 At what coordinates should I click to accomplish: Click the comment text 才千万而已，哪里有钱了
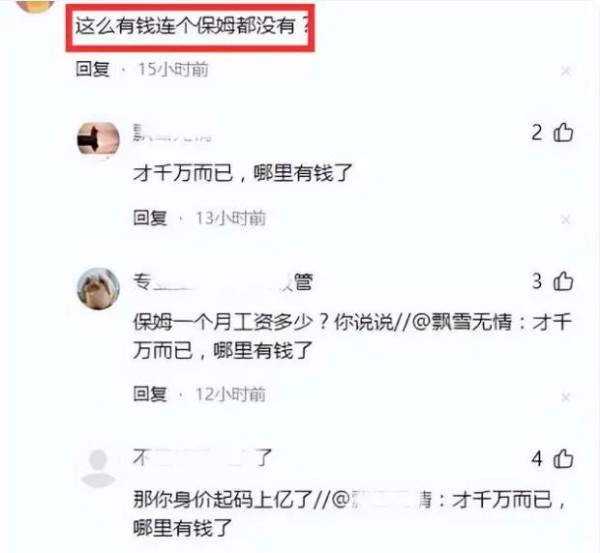click(x=242, y=173)
